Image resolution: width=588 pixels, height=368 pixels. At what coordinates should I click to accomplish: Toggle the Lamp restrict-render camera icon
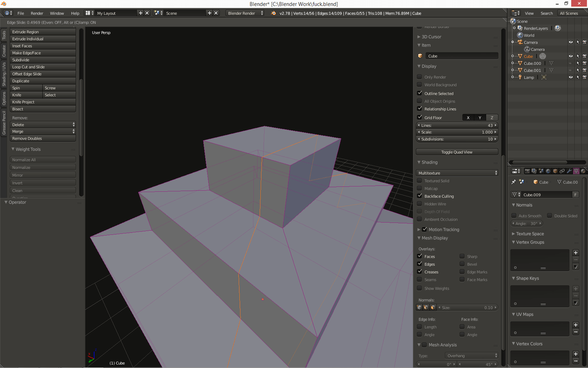pos(584,77)
